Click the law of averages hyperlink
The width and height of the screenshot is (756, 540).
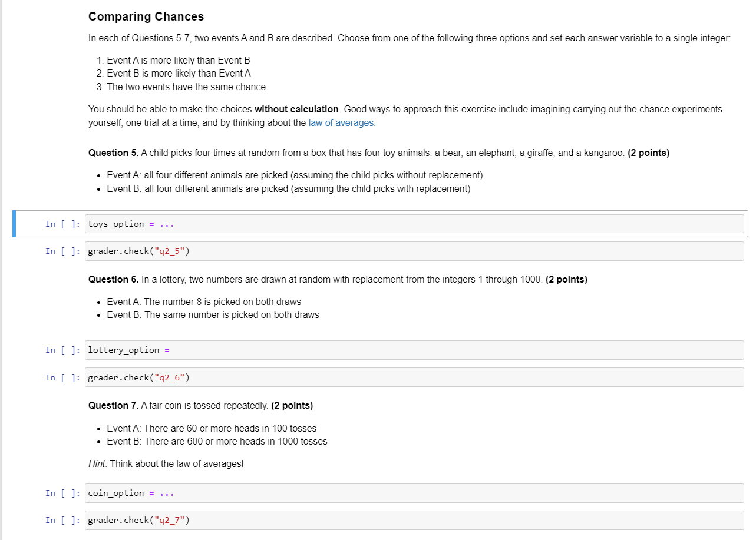[341, 122]
